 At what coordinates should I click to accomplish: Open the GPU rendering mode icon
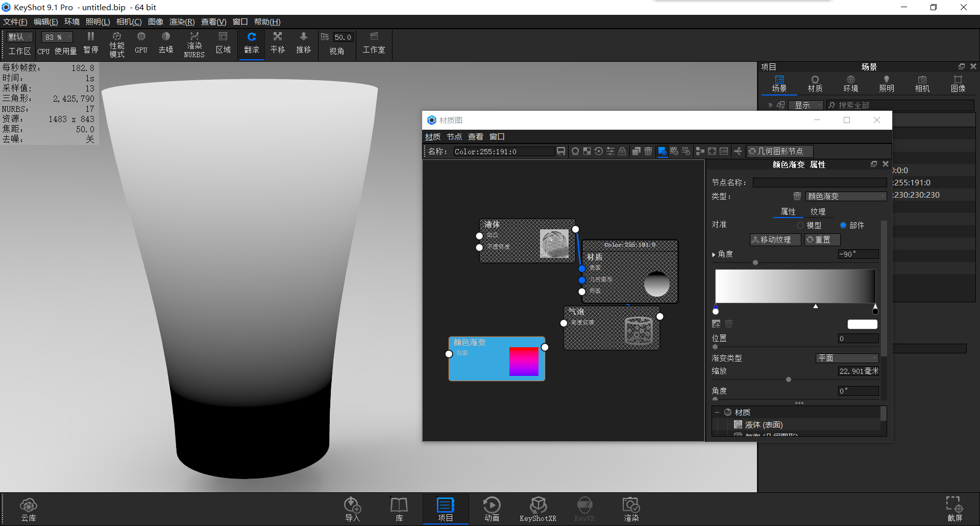pyautogui.click(x=141, y=43)
